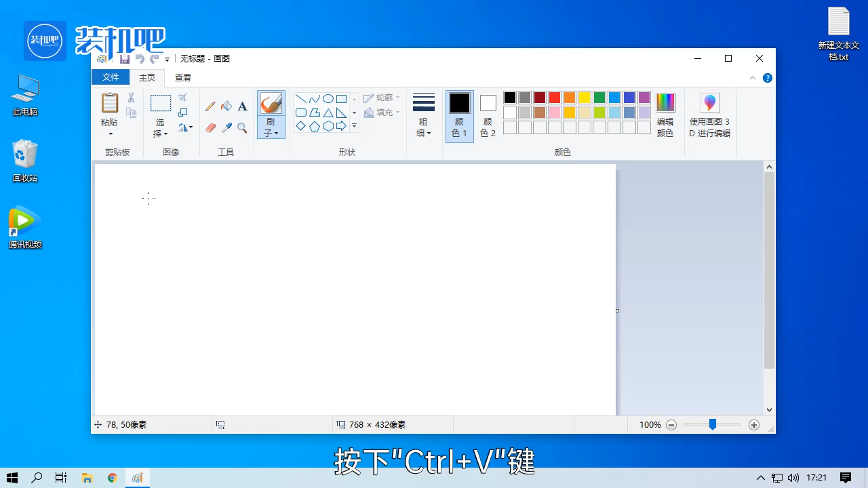Select the Fill with color tool
Screen dimensions: 868x488
click(x=226, y=106)
